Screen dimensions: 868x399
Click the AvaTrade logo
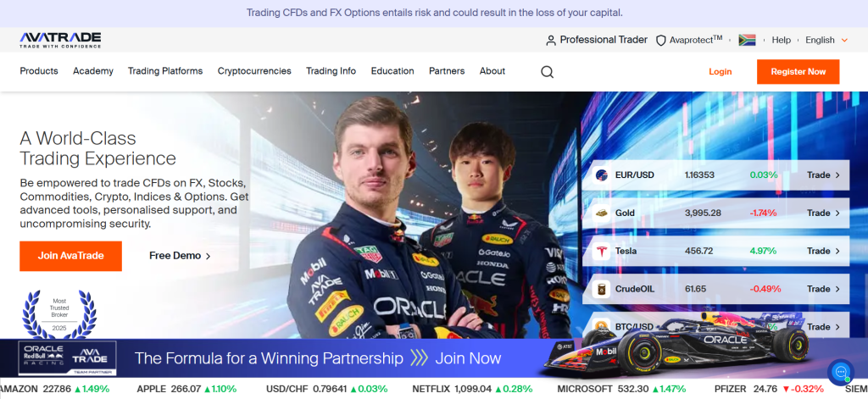tap(60, 40)
